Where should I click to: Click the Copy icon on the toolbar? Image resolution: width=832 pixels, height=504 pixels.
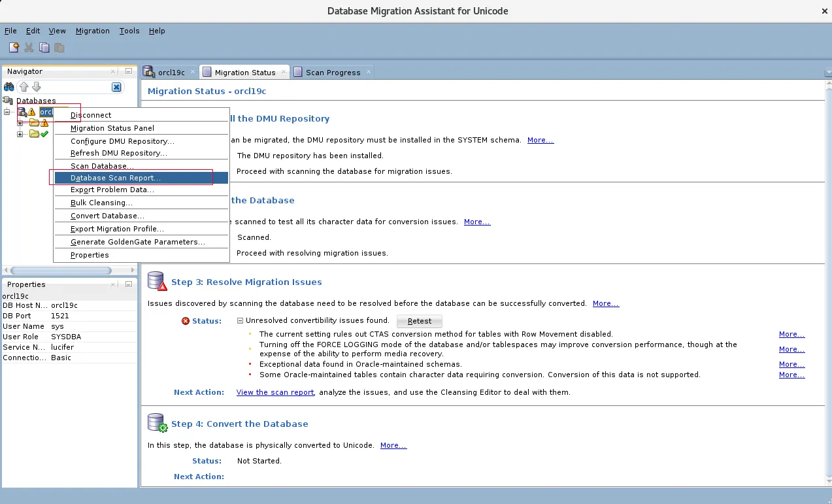pyautogui.click(x=44, y=47)
